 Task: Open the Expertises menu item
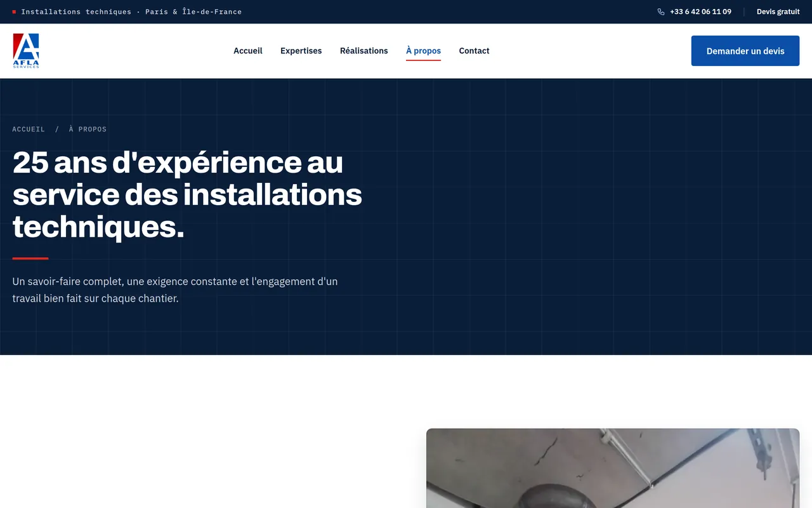tap(301, 51)
